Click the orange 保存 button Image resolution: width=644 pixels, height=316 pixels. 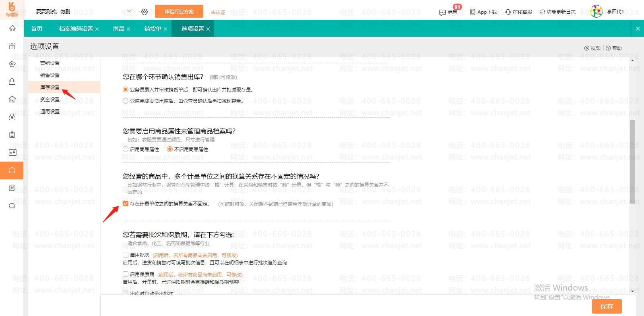pyautogui.click(x=607, y=306)
